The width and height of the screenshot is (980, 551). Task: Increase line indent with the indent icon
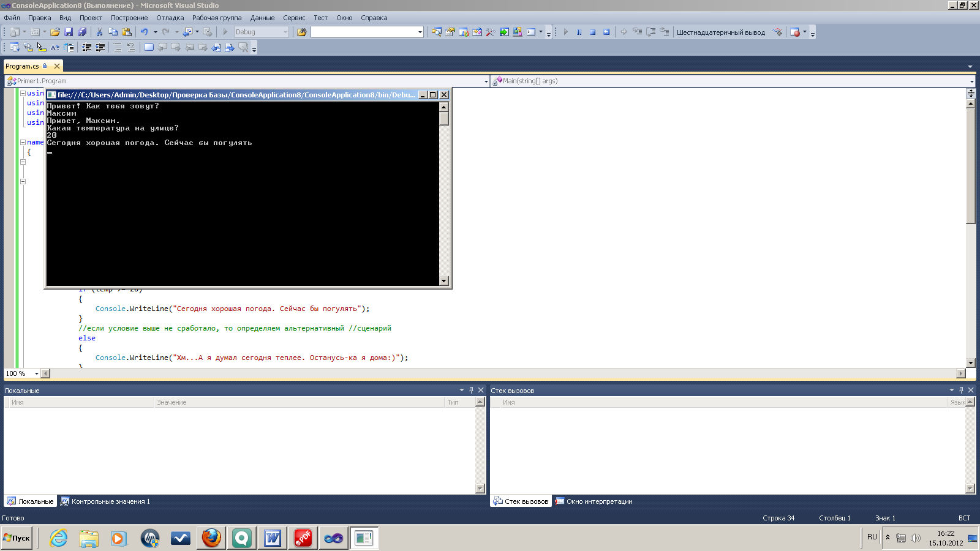pyautogui.click(x=100, y=47)
